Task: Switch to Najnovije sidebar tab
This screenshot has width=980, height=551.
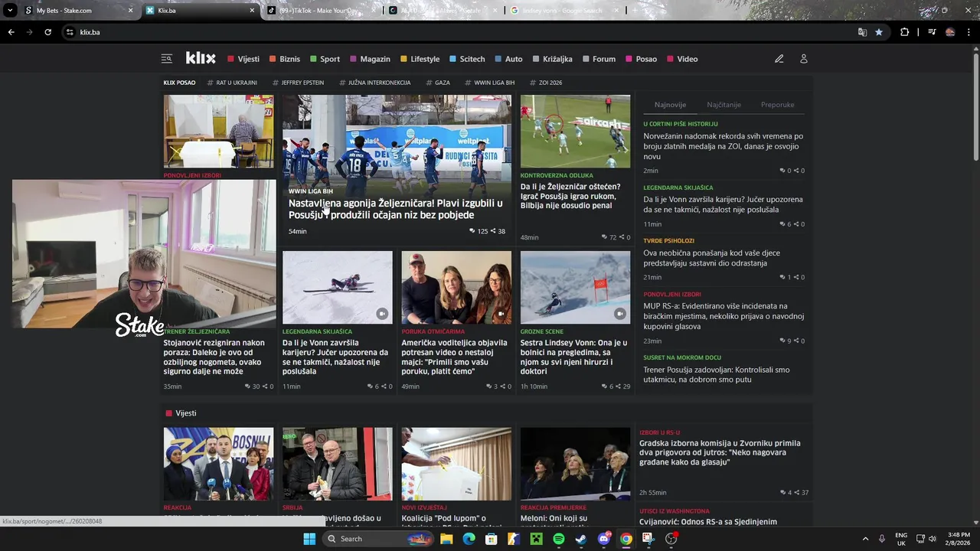Action: pyautogui.click(x=670, y=105)
